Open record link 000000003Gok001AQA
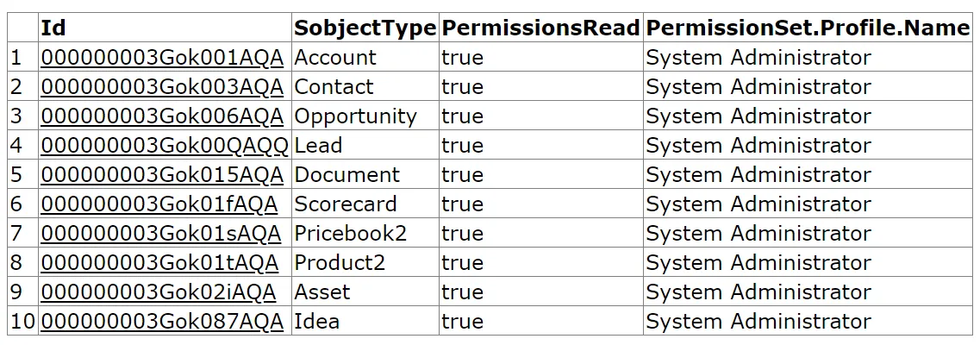 [162, 58]
